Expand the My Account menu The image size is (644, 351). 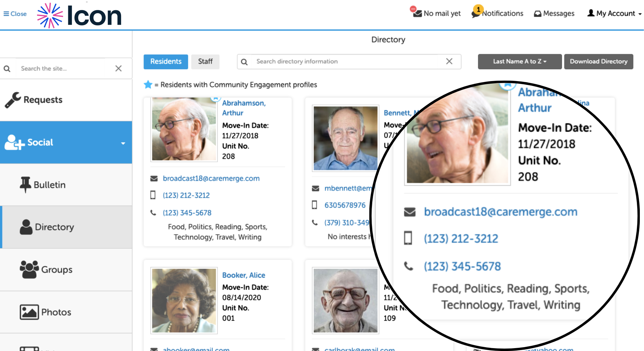point(614,13)
